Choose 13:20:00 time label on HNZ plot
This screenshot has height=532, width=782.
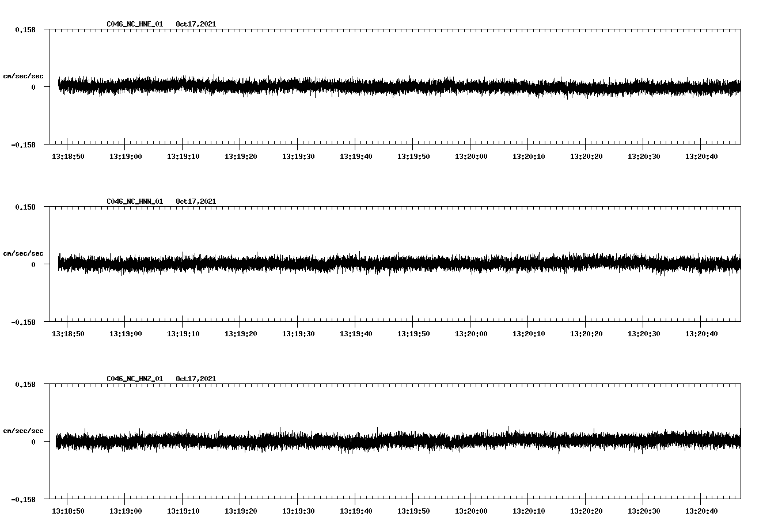tap(471, 511)
